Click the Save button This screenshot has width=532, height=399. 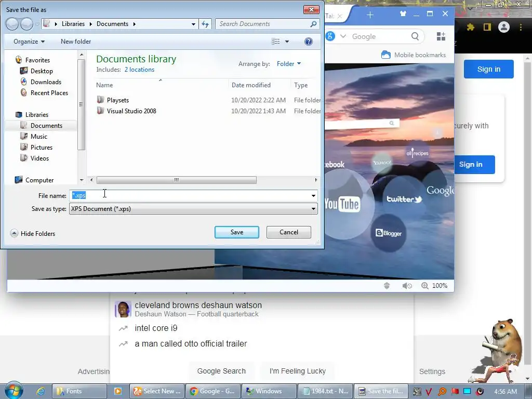click(237, 232)
